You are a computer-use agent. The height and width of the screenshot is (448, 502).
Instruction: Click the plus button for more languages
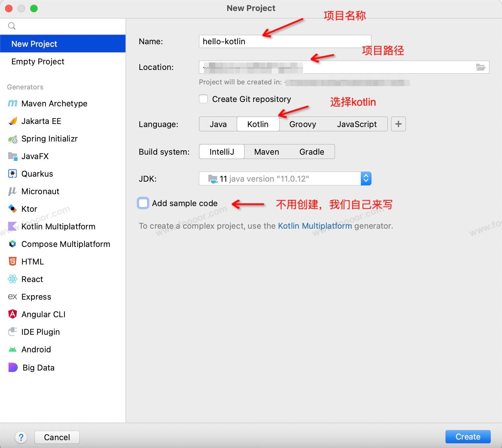(x=398, y=124)
